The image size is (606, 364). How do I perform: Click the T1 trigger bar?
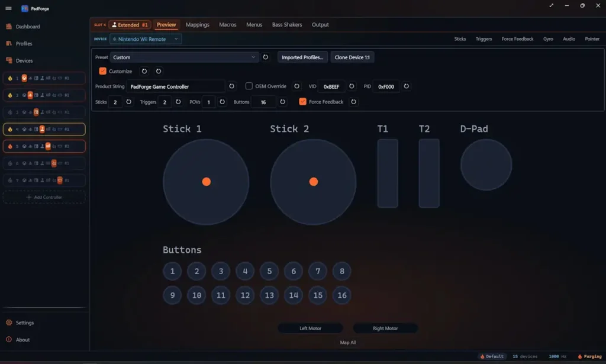pyautogui.click(x=388, y=173)
